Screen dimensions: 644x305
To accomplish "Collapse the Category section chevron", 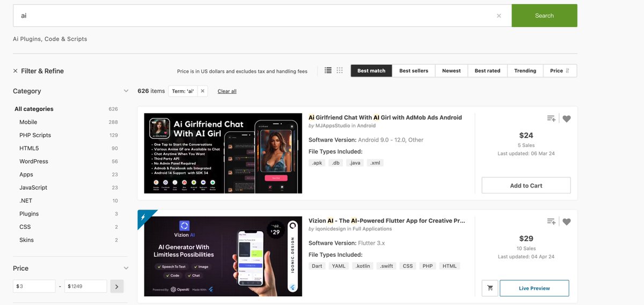I will tap(126, 91).
